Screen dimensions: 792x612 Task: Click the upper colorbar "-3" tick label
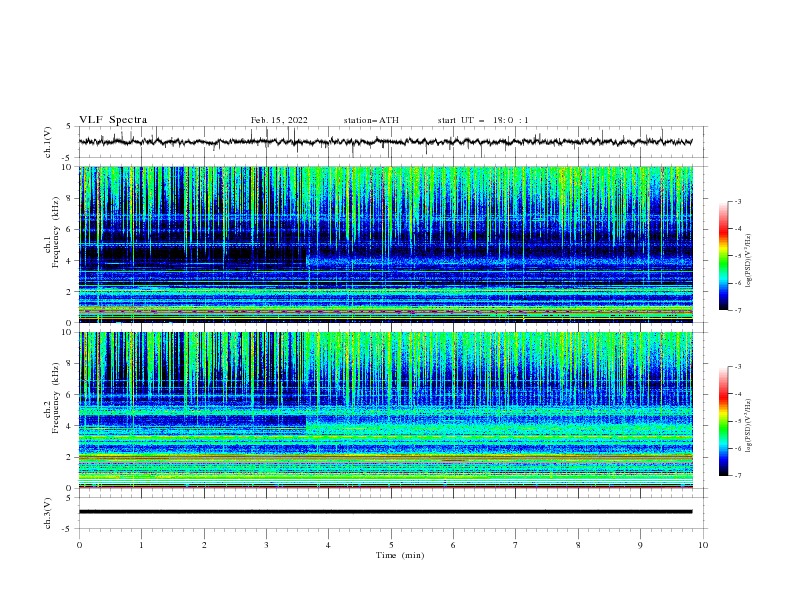click(x=737, y=201)
